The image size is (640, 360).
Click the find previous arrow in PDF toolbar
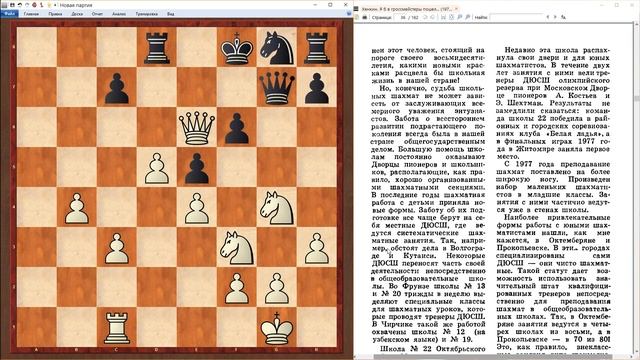coord(548,17)
